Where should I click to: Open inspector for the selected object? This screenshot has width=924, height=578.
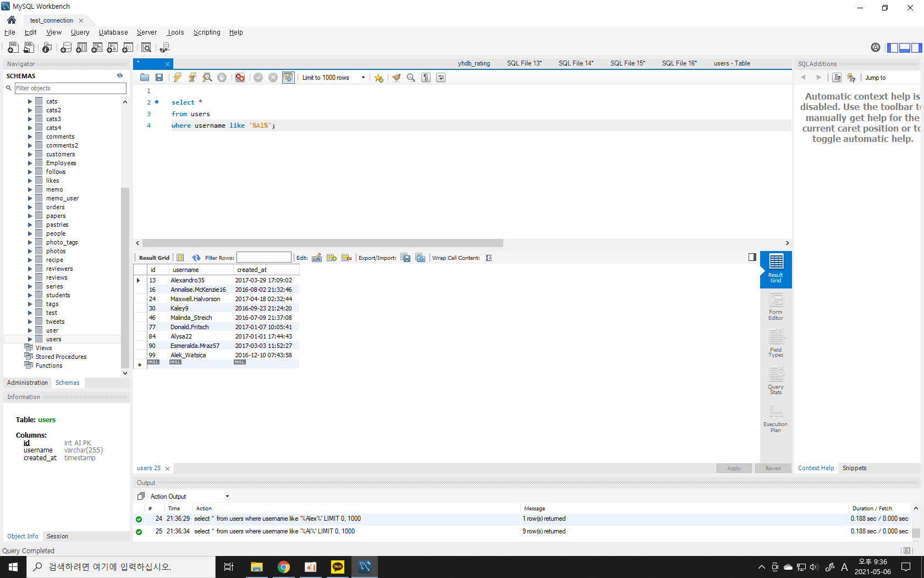[47, 47]
